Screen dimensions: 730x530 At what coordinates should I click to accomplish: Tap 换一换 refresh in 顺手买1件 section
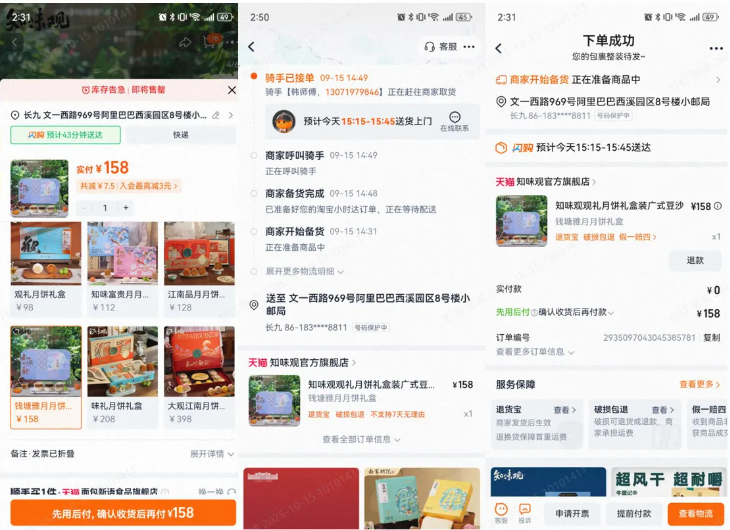217,492
